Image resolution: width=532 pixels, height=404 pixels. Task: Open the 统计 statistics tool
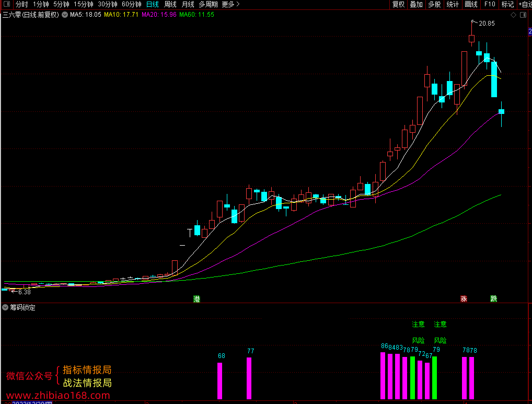click(x=453, y=4)
